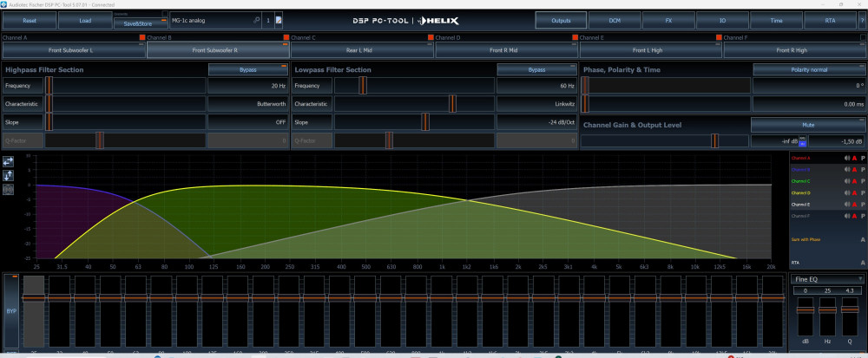Toggle horizontal graph scaling arrows icon
The image size is (868, 358).
tap(9, 161)
